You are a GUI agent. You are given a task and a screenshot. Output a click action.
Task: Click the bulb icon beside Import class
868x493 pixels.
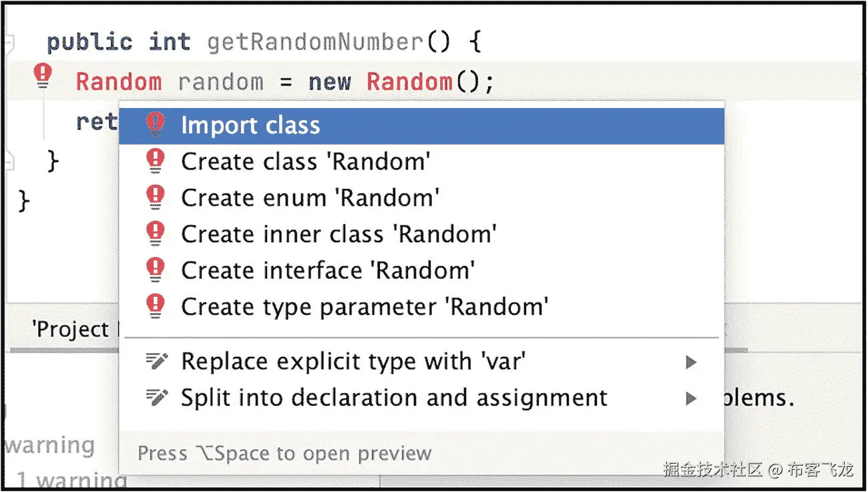click(155, 125)
